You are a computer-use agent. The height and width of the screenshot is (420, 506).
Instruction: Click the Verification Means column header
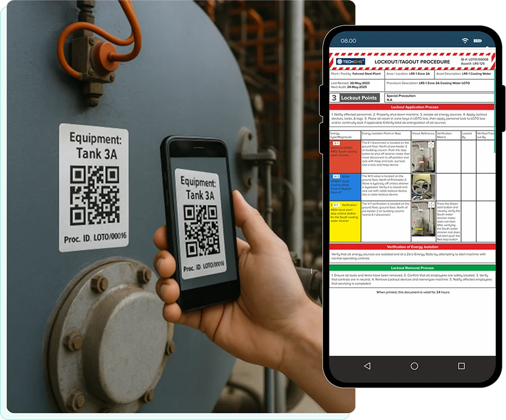pyautogui.click(x=448, y=135)
